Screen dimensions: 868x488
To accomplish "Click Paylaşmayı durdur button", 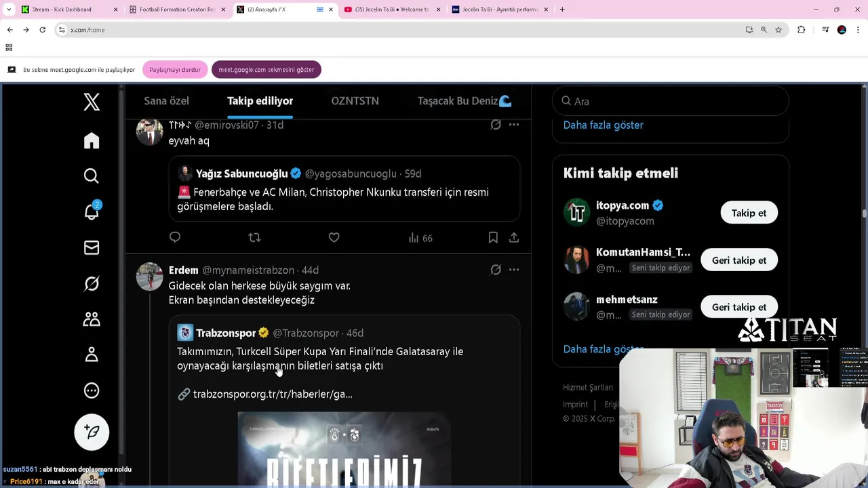I will click(175, 70).
